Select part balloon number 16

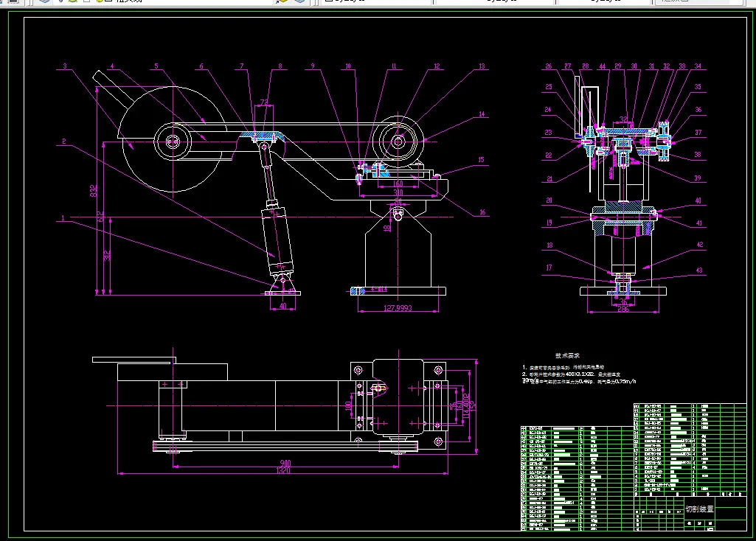tap(482, 212)
